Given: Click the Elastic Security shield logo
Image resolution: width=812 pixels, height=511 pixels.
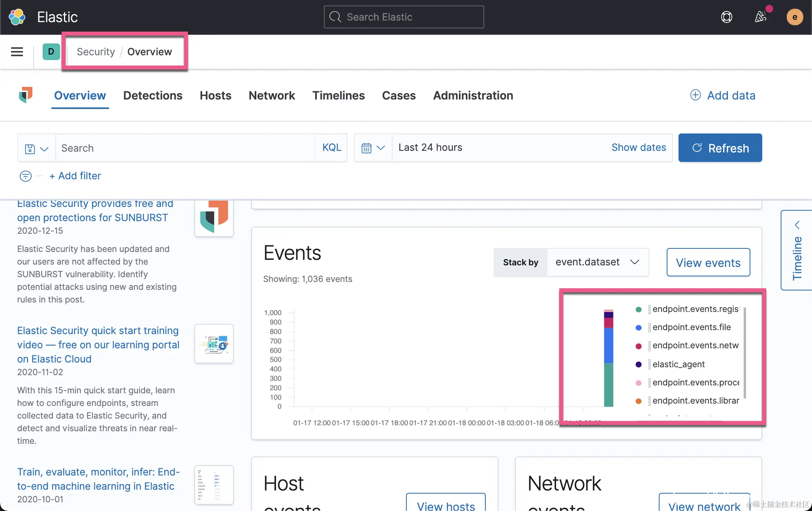Looking at the screenshot, I should click(x=26, y=95).
